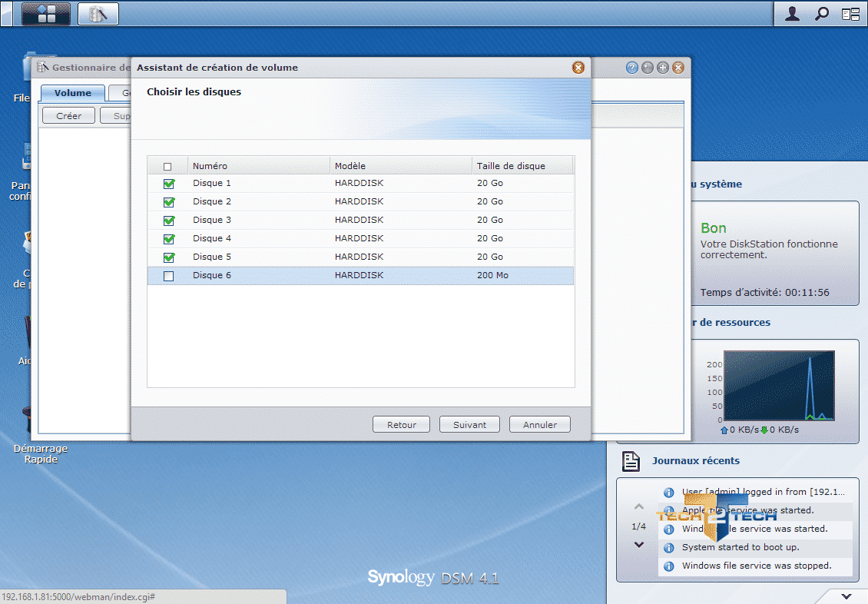Check the Disque 6 checkbox

coord(168,276)
